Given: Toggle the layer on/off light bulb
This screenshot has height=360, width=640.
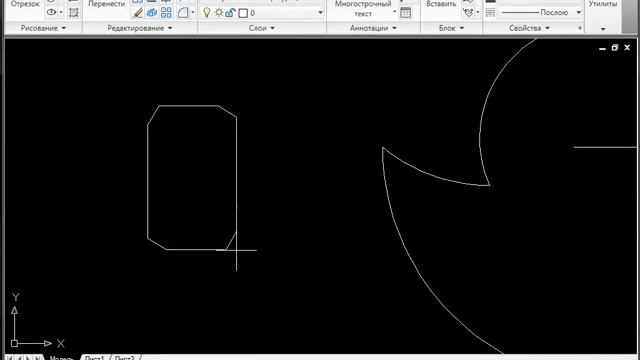Looking at the screenshot, I should point(207,13).
